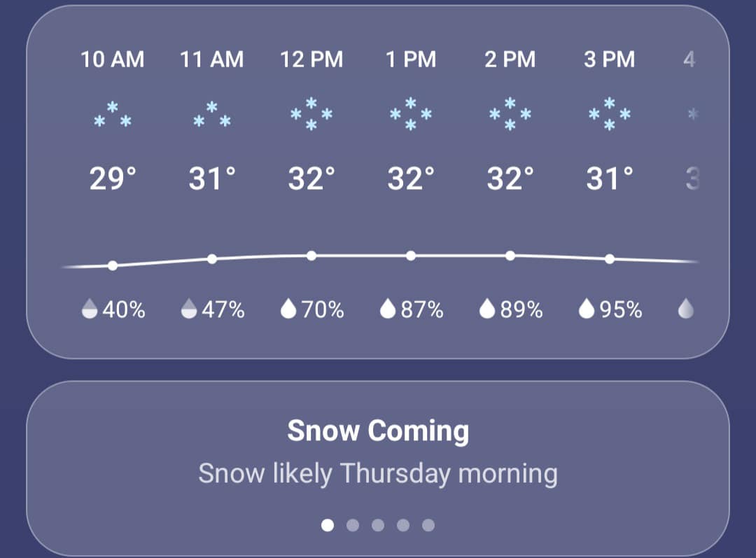
Task: Select the 3 PM hour label
Action: coord(610,60)
